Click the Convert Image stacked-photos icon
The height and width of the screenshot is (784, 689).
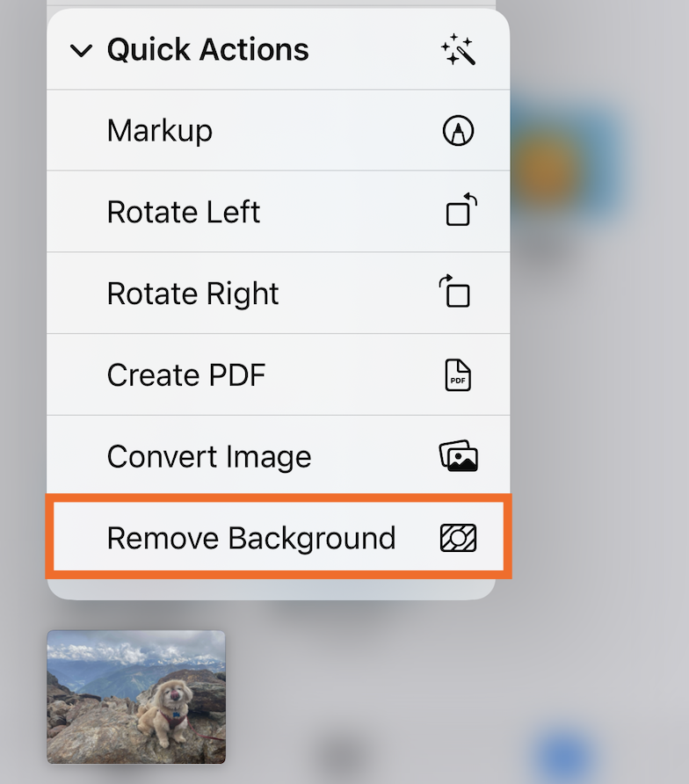point(459,456)
